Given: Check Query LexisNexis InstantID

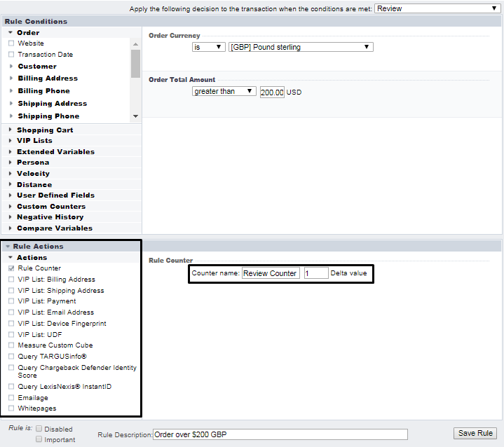Looking at the screenshot, I should 11,386.
